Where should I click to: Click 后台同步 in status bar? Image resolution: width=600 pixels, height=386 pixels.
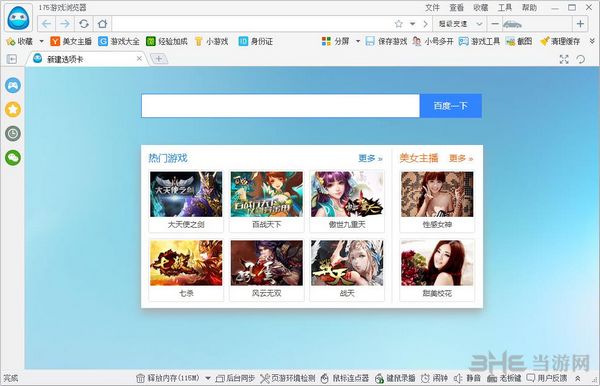point(235,378)
